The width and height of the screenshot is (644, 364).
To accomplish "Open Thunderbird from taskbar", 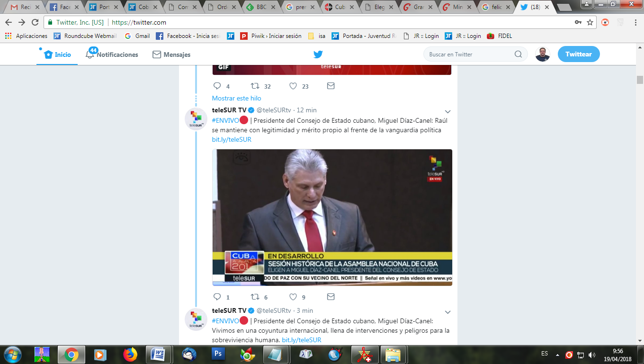I will 189,355.
